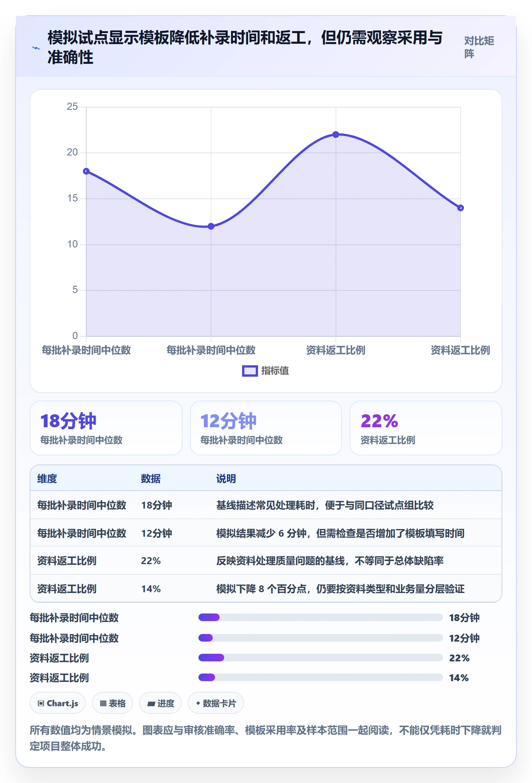This screenshot has height=783, width=532.
Task: Click the lightning bolt icon beside the title
Action: [x=36, y=48]
